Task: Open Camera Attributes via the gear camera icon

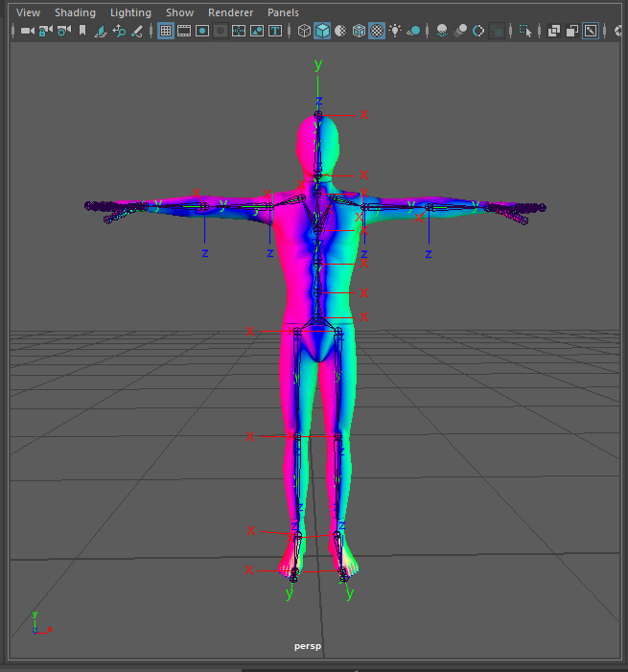Action: 64,31
